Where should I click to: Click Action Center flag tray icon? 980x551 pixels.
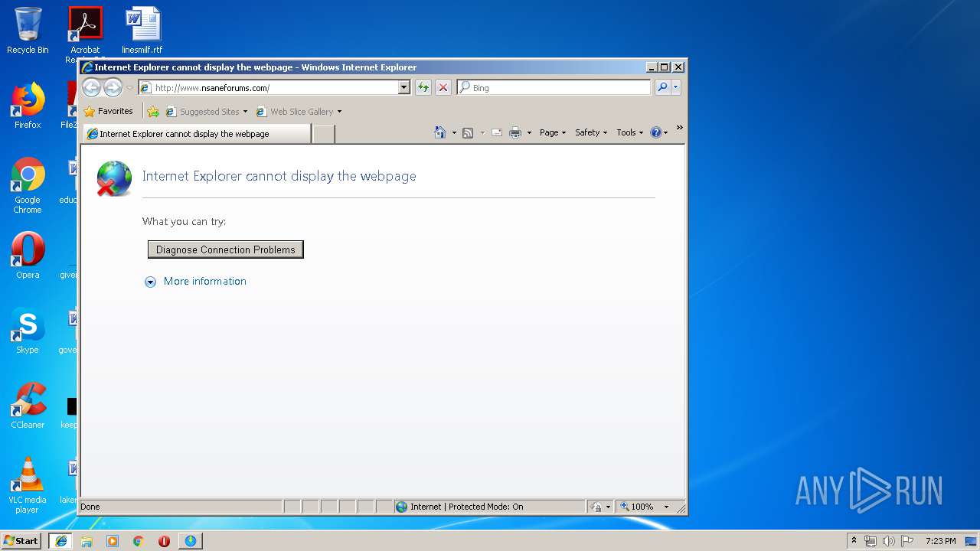tap(907, 541)
